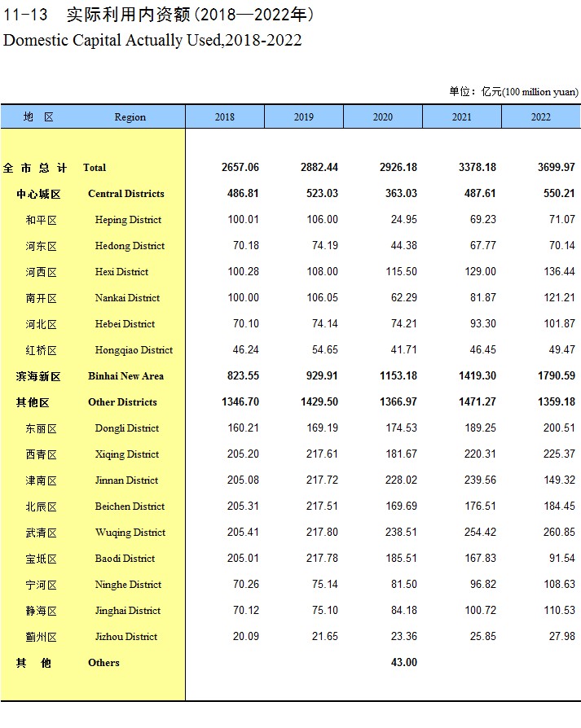Click Jizhou District value 20.09

246,636
